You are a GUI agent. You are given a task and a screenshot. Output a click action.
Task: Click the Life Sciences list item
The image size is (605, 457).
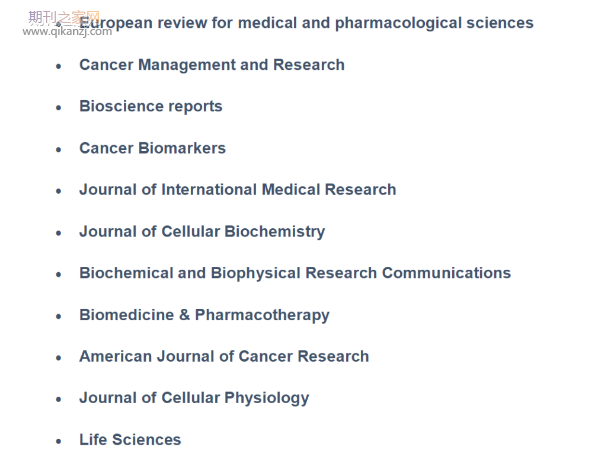tap(130, 440)
